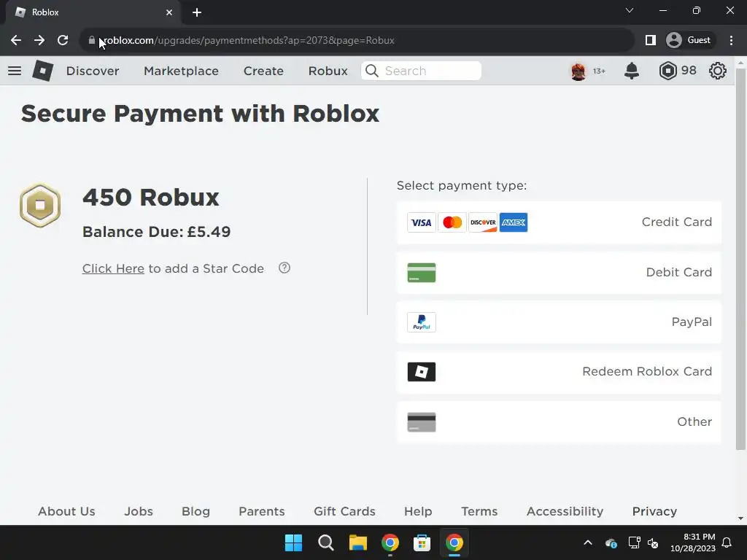Choose PayPal payment type
Screen dimensions: 747x560
coord(559,322)
